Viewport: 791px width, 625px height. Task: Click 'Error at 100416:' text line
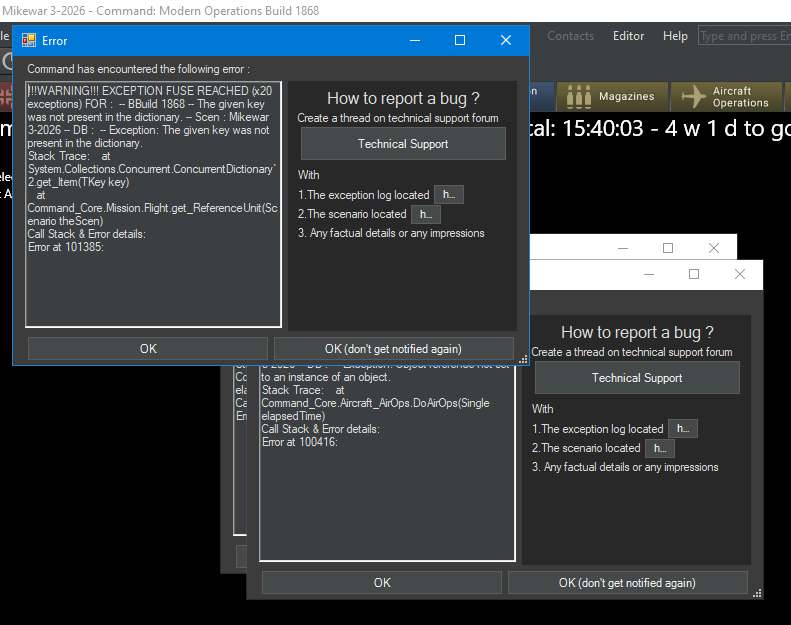(300, 442)
